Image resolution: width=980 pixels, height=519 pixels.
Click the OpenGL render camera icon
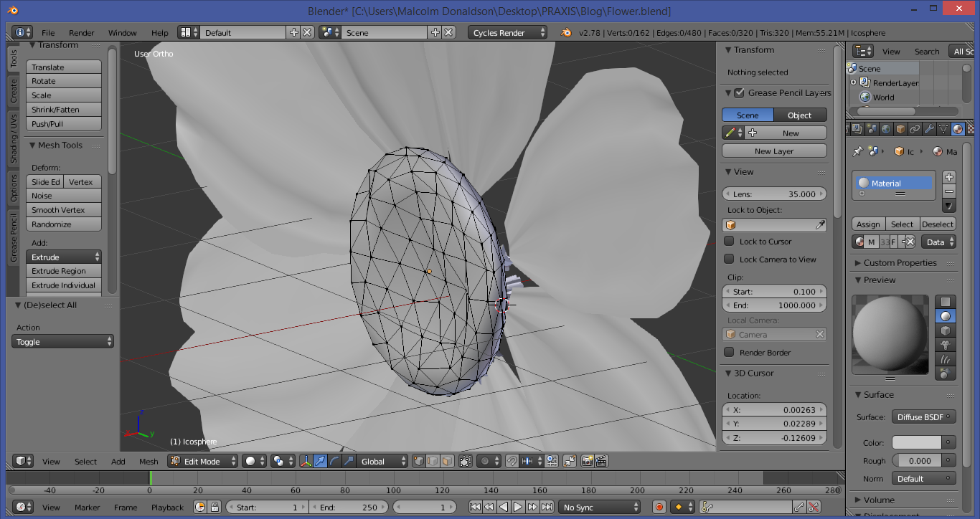pos(587,462)
